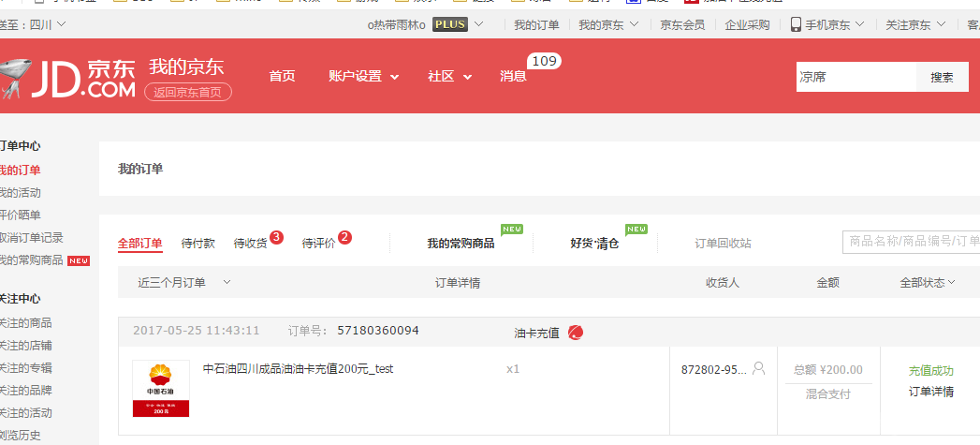Open 京东会员 link

click(682, 24)
